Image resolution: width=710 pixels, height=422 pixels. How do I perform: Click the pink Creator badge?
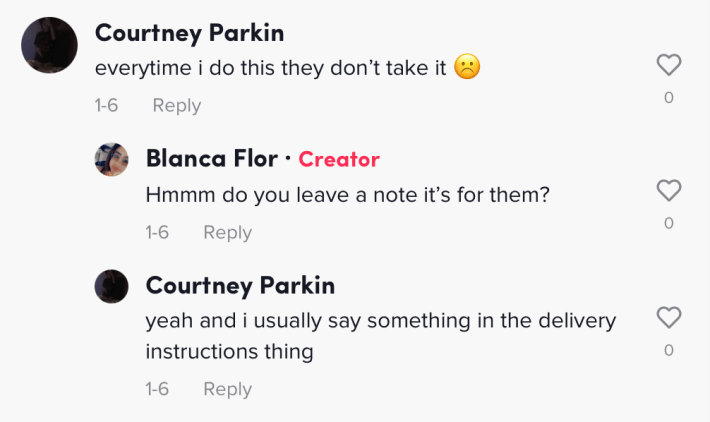click(339, 159)
